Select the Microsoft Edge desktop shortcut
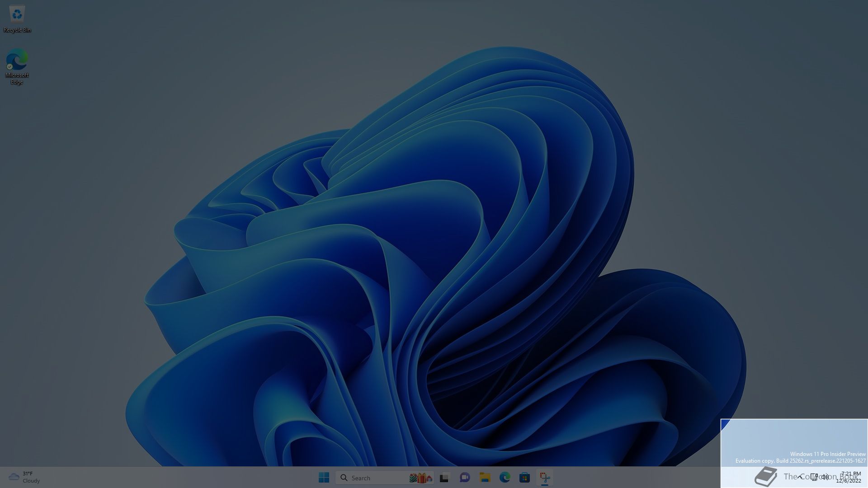The width and height of the screenshot is (868, 488). [x=17, y=66]
